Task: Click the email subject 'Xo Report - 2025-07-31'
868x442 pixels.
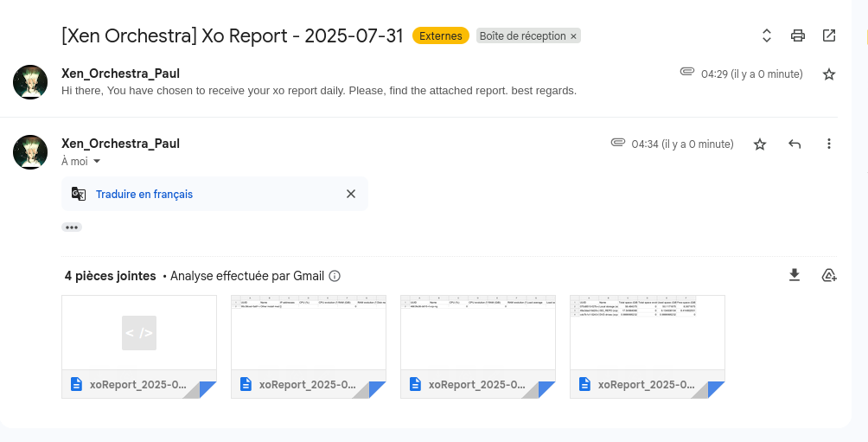Action: click(x=303, y=36)
